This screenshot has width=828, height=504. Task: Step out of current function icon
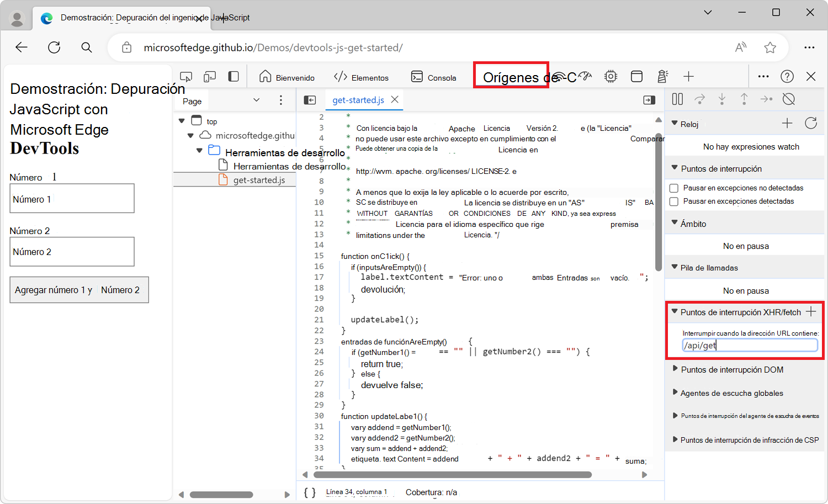(x=744, y=99)
